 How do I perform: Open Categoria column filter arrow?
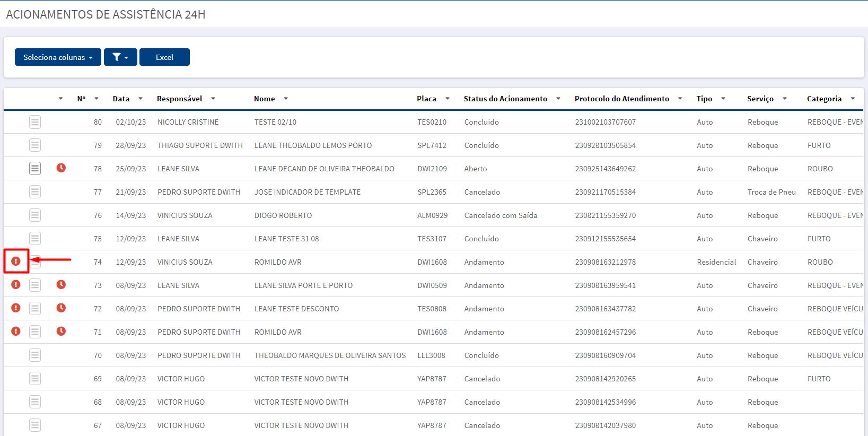[x=853, y=99]
